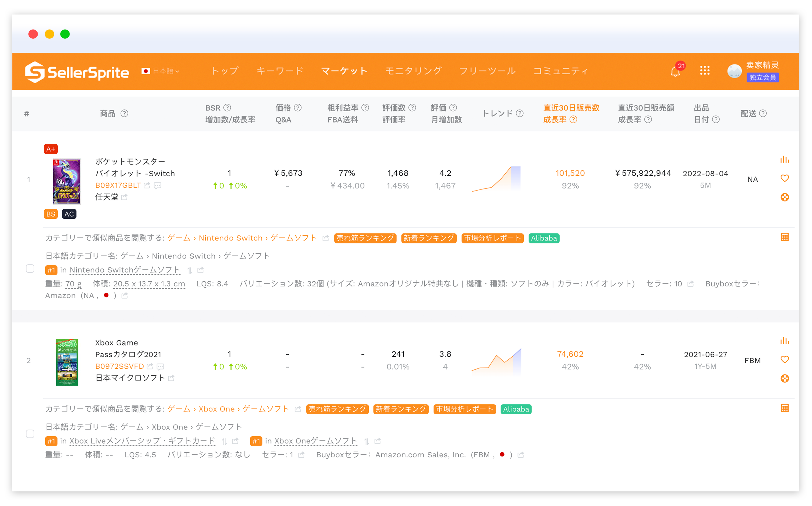Click the orange target icon in Xbox Game Pass row

784,379
